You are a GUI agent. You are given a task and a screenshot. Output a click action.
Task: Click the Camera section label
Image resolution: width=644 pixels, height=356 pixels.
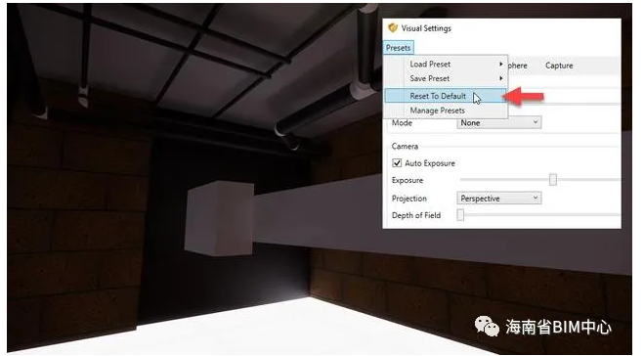[405, 147]
